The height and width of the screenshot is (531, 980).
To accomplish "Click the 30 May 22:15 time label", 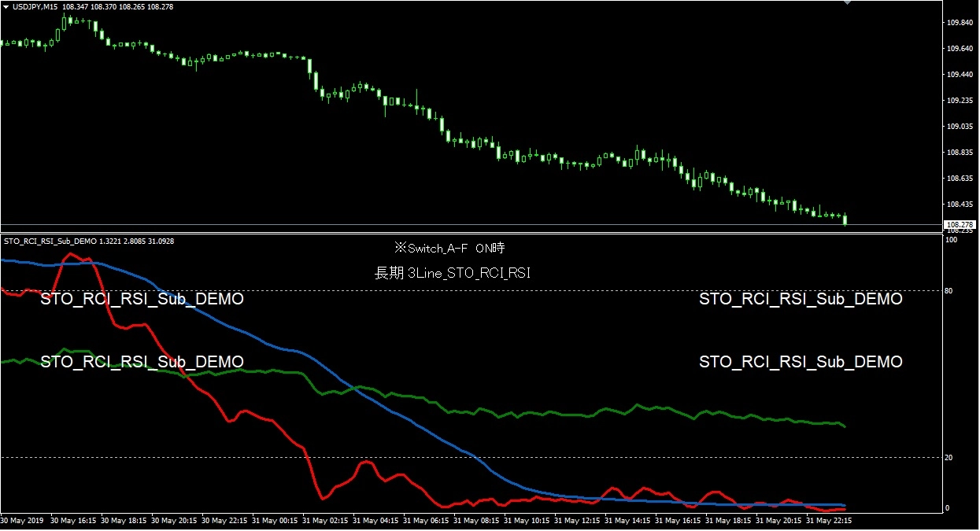I will [x=225, y=521].
